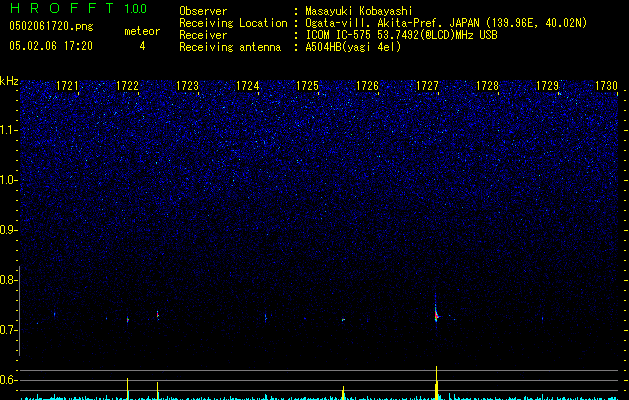Click the tallest yellow power spike after 1727
629x400 pixels.
pos(436,383)
